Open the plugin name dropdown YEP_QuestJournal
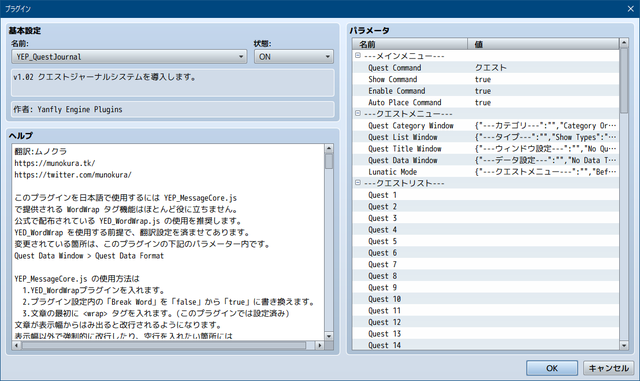Screen dimensions: 640x381 point(129,57)
